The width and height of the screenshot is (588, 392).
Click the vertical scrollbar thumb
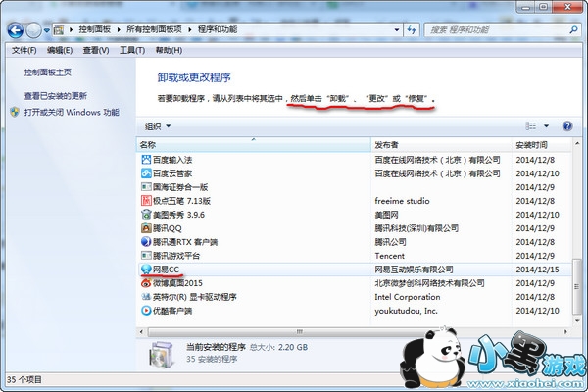pyautogui.click(x=577, y=286)
